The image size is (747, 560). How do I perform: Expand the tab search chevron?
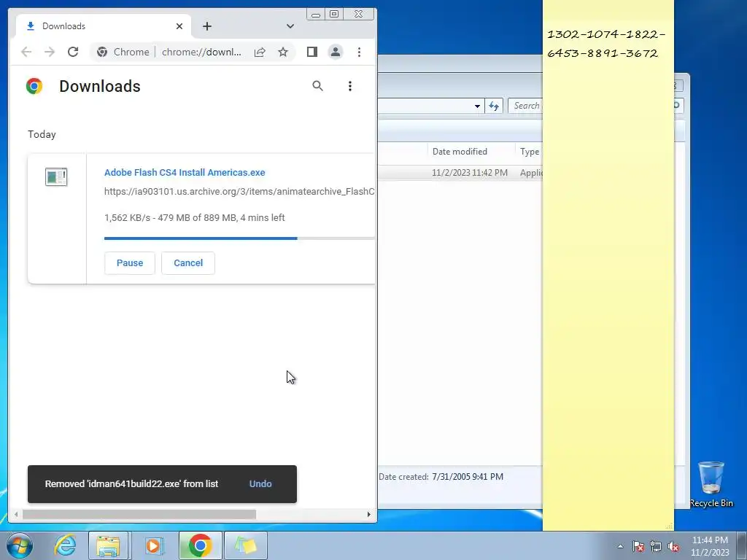(290, 26)
